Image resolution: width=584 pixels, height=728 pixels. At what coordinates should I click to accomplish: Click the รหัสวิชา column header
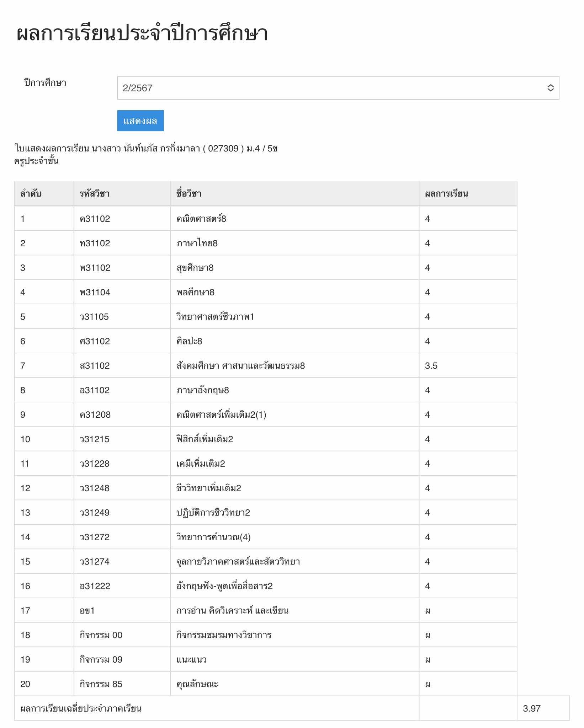[x=95, y=194]
